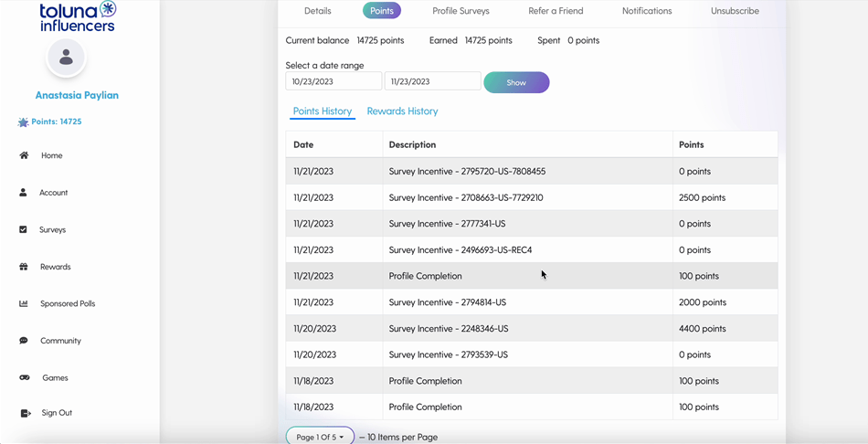Image resolution: width=868 pixels, height=444 pixels.
Task: Click the start date field 10/23/2023
Action: [333, 80]
